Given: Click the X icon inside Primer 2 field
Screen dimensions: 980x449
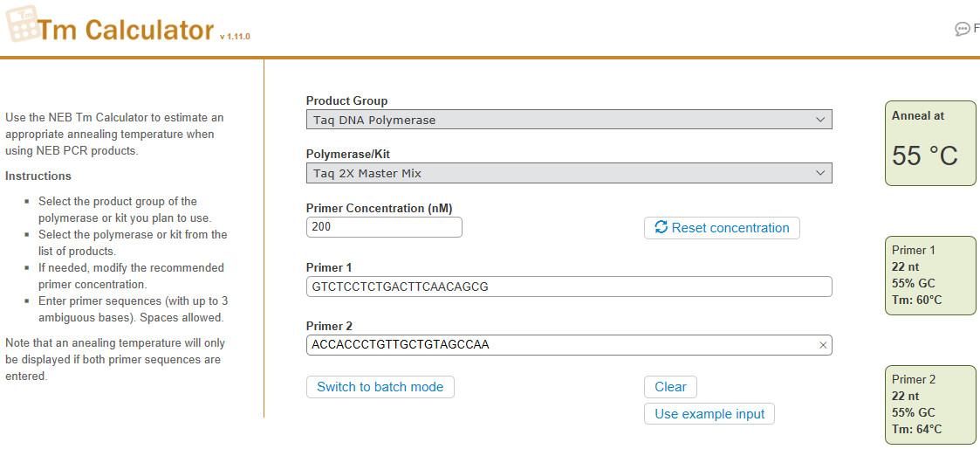Looking at the screenshot, I should [x=822, y=345].
